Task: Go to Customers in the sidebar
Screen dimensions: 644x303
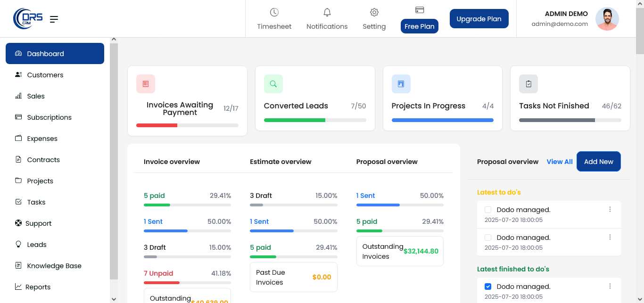Action: click(45, 75)
